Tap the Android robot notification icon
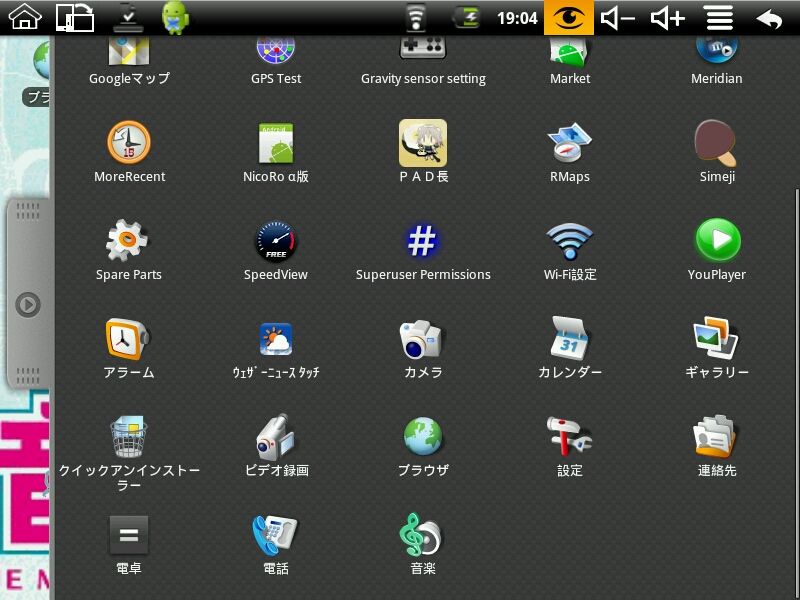Image resolution: width=800 pixels, height=600 pixels. [x=175, y=18]
